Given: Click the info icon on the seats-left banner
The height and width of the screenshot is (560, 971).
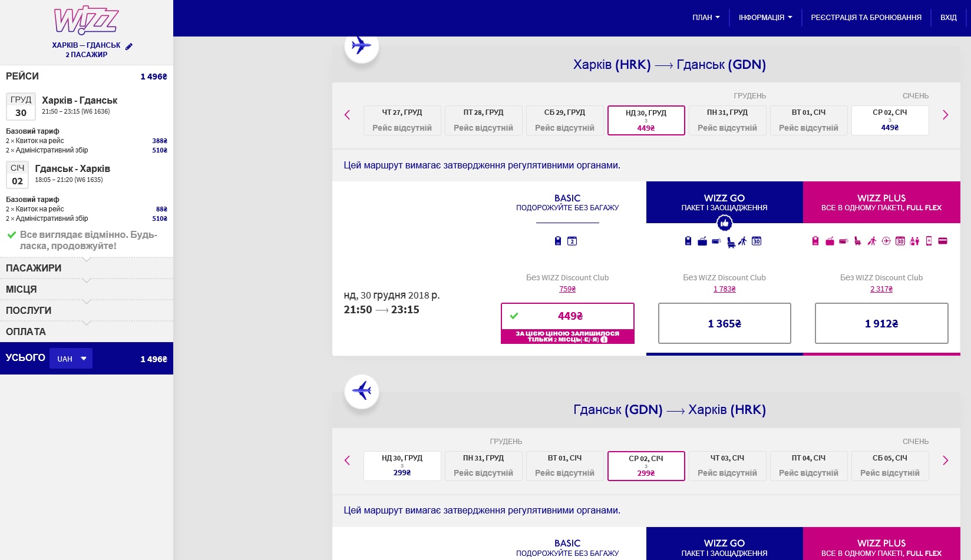Looking at the screenshot, I should [604, 339].
